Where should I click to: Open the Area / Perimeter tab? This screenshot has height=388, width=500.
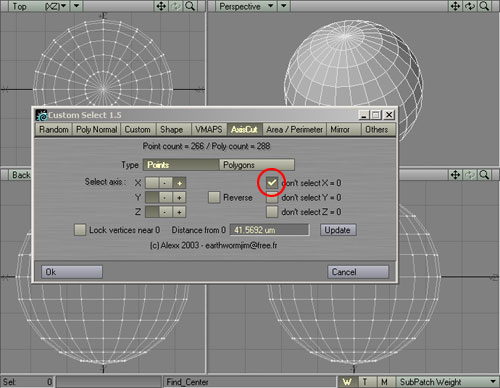(295, 129)
